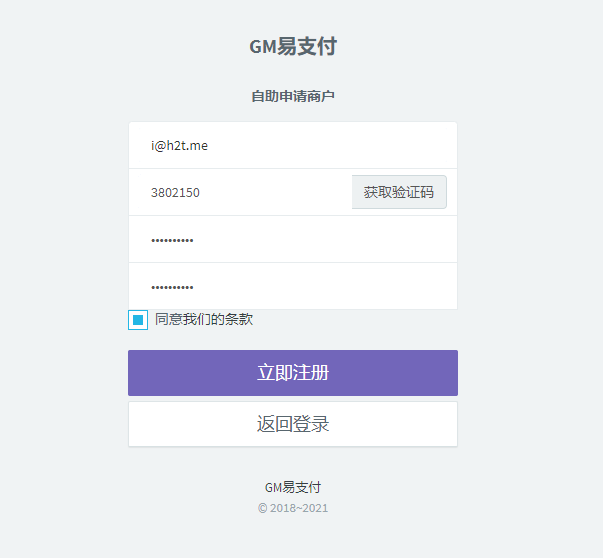603x558 pixels.
Task: Place cursor after the digits 3802150
Action: 201,192
